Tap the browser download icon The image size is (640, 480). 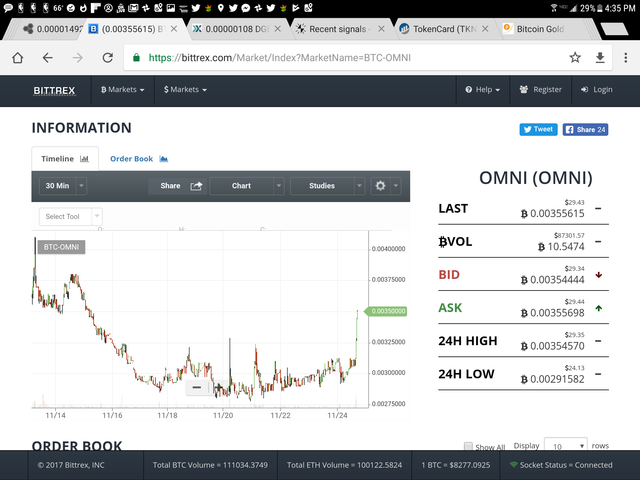pyautogui.click(x=600, y=58)
